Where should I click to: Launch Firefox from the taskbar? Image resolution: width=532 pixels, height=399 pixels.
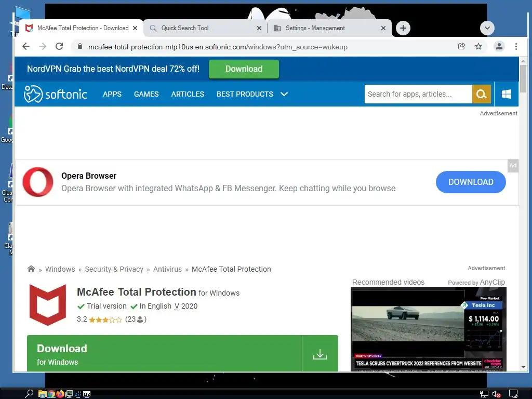click(x=60, y=394)
